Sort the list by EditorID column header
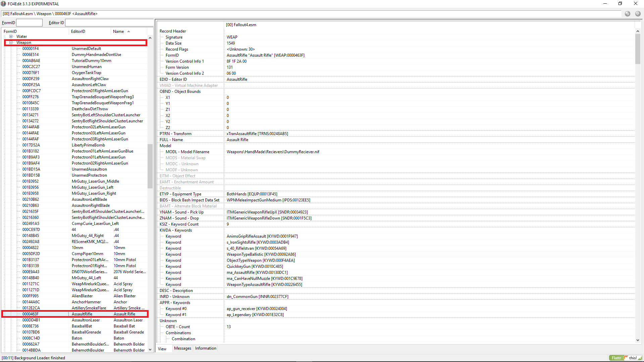 tap(78, 32)
